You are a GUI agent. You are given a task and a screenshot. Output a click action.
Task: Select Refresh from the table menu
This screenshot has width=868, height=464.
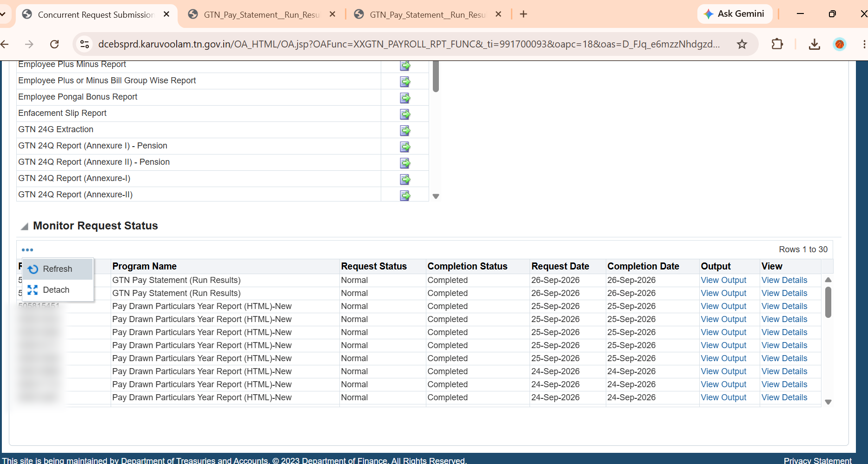pyautogui.click(x=58, y=269)
